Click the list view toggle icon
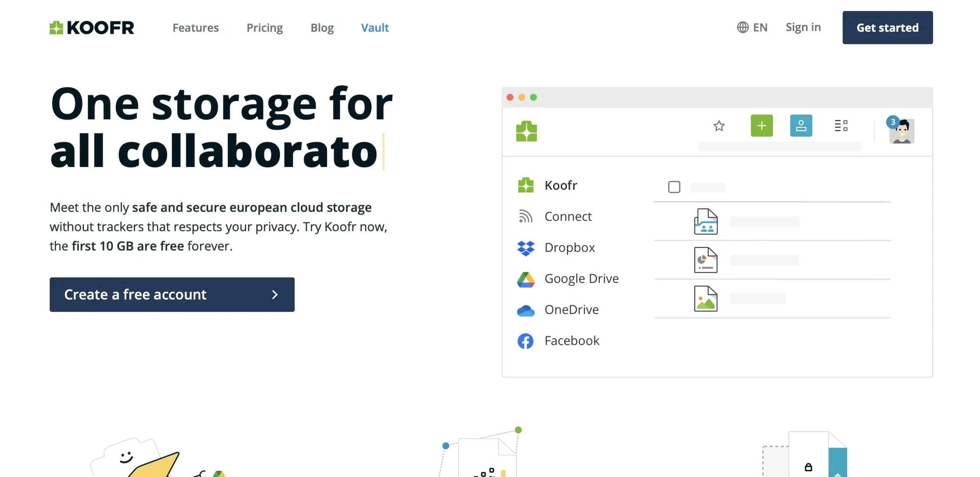Viewport: 980px width, 477px height. (x=841, y=126)
